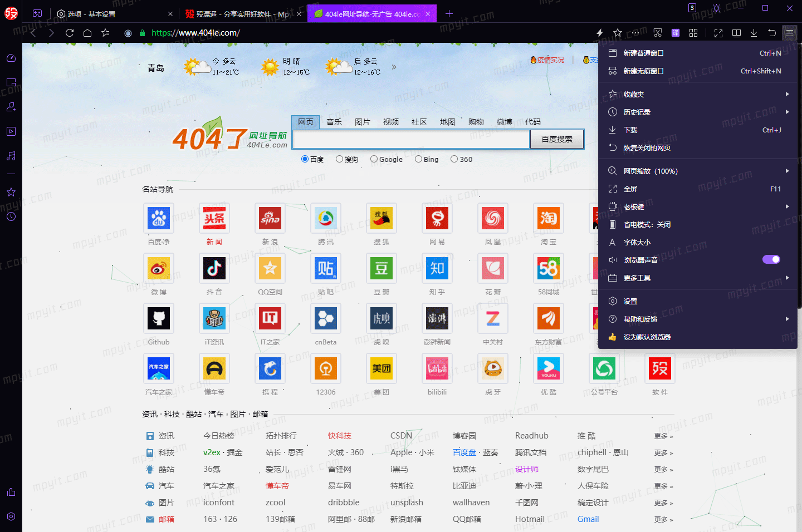This screenshot has width=802, height=532.
Task: Expand the 网页缩放 (100%) submenu
Action: [698, 171]
